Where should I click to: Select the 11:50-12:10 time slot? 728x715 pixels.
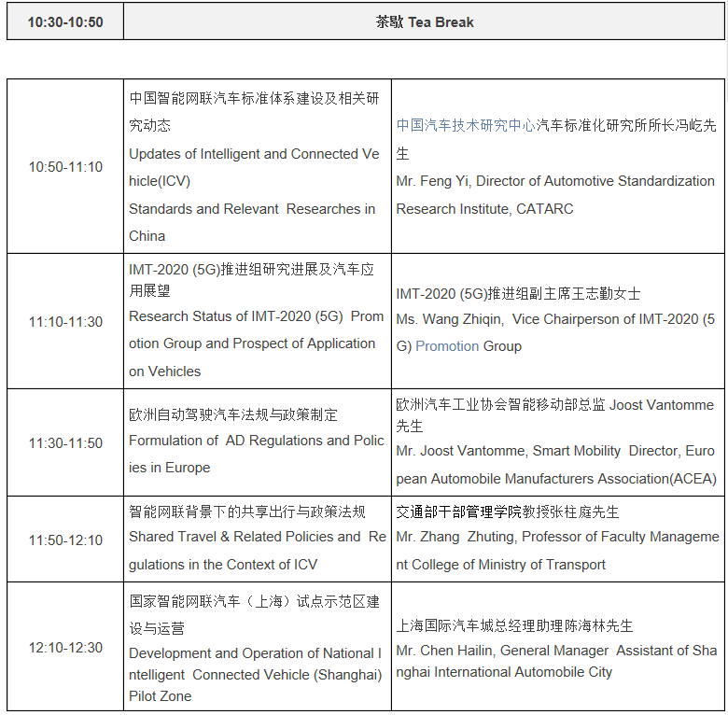click(x=65, y=540)
